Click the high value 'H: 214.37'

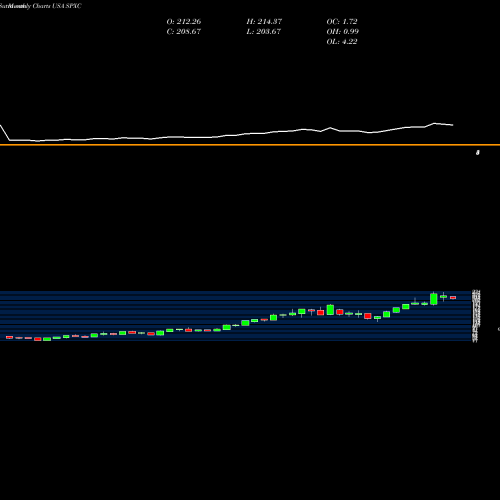pos(264,21)
